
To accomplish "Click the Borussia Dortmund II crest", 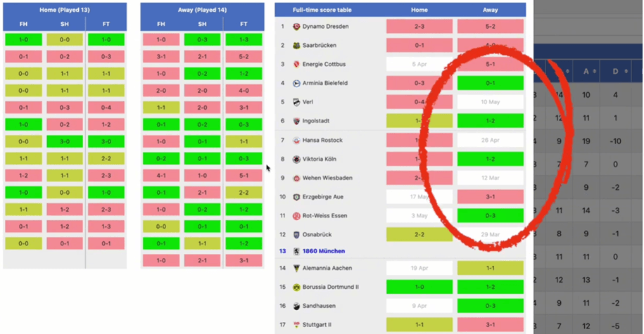I will [x=296, y=287].
